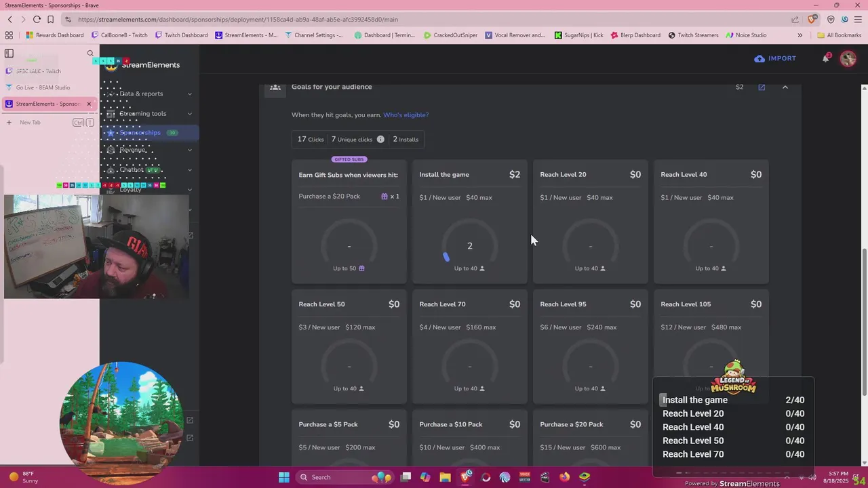Click the gift sub x 1 icon

[384, 197]
